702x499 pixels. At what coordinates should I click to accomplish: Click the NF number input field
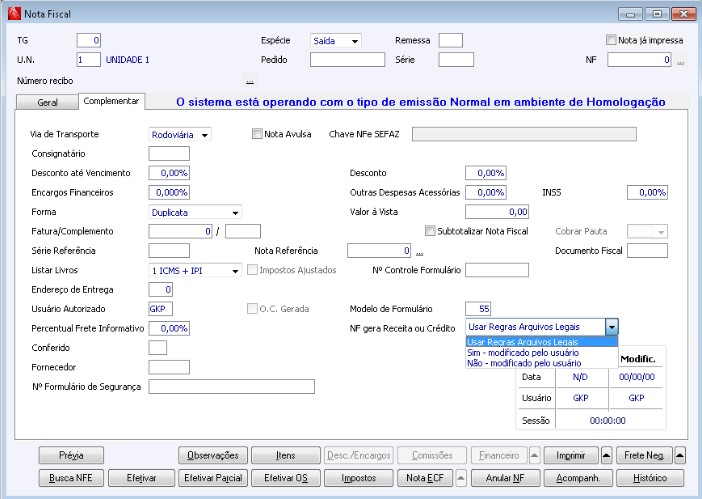point(639,60)
